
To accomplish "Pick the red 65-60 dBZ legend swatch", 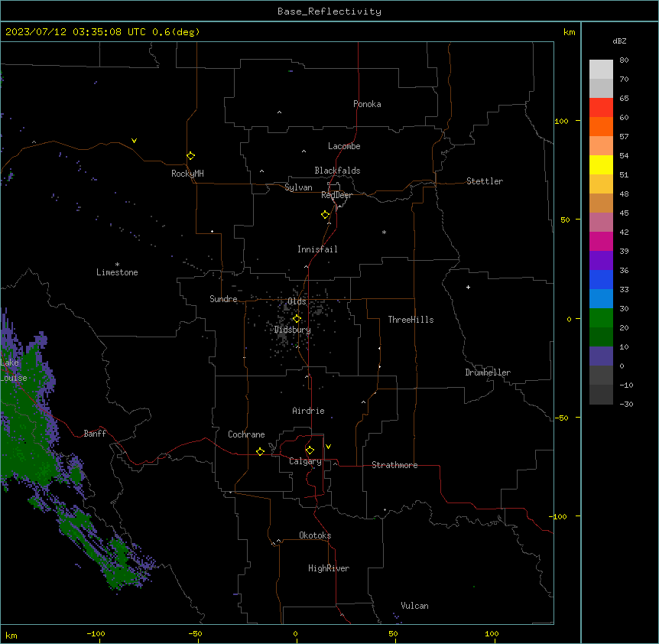I will (x=601, y=108).
